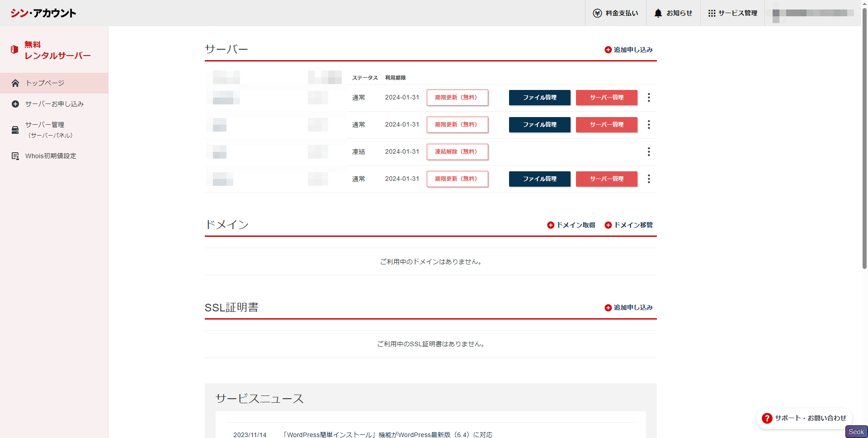868x438 pixels.
Task: Click the plus icon beside サーバーお申し込み
Action: coord(15,104)
